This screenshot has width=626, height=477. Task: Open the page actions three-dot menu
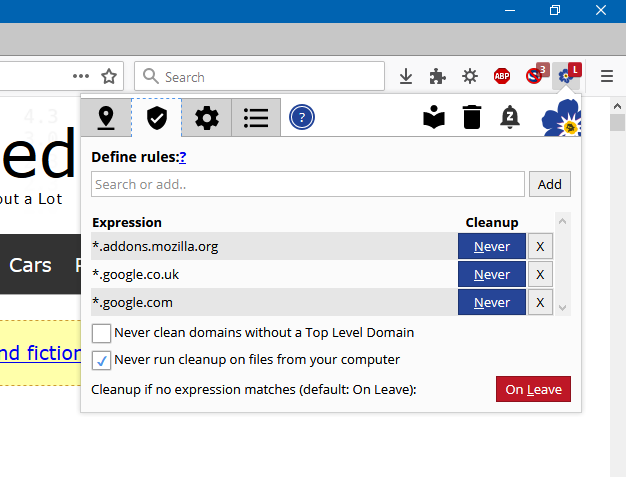[x=81, y=77]
